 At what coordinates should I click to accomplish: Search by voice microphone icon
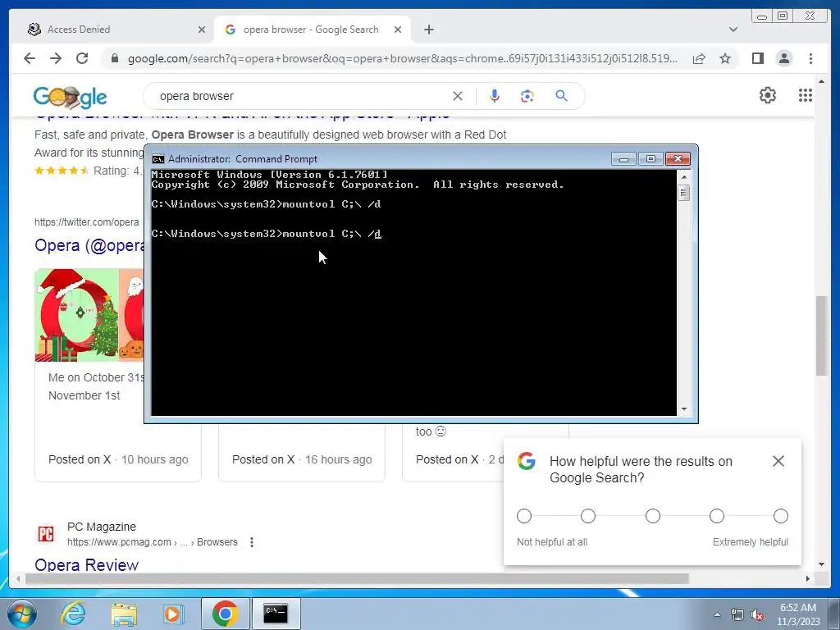pyautogui.click(x=495, y=96)
